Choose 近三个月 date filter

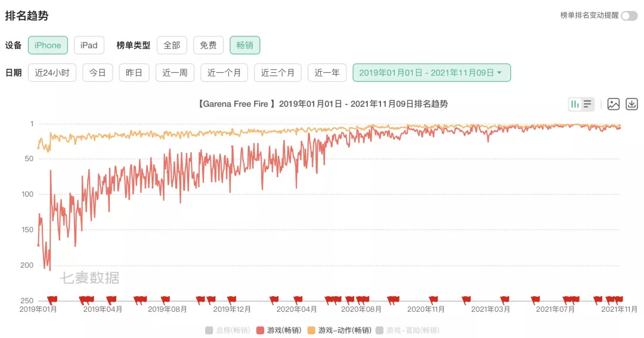278,73
